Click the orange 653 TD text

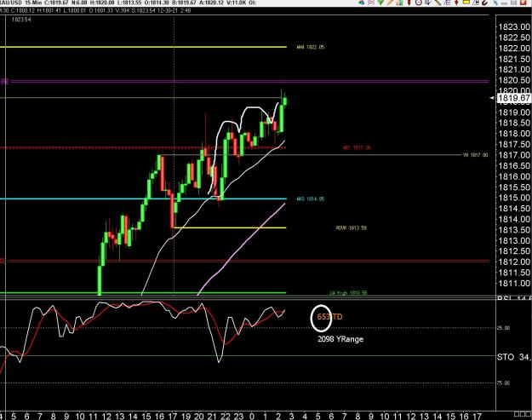pos(329,317)
